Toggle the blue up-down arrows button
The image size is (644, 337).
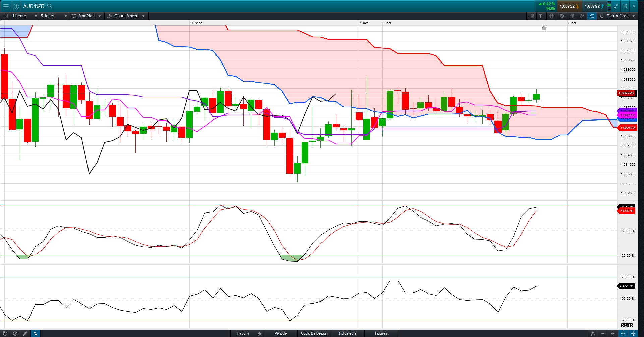(35, 333)
